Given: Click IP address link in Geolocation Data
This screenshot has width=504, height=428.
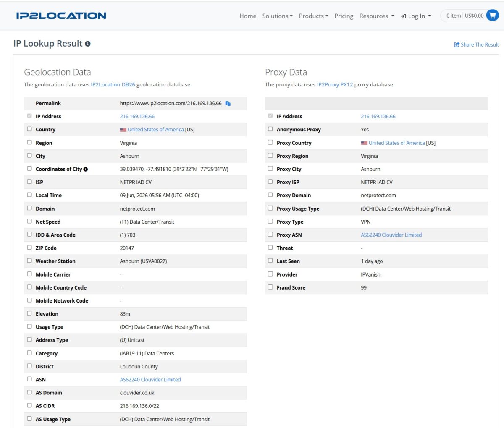Looking at the screenshot, I should pos(137,116).
